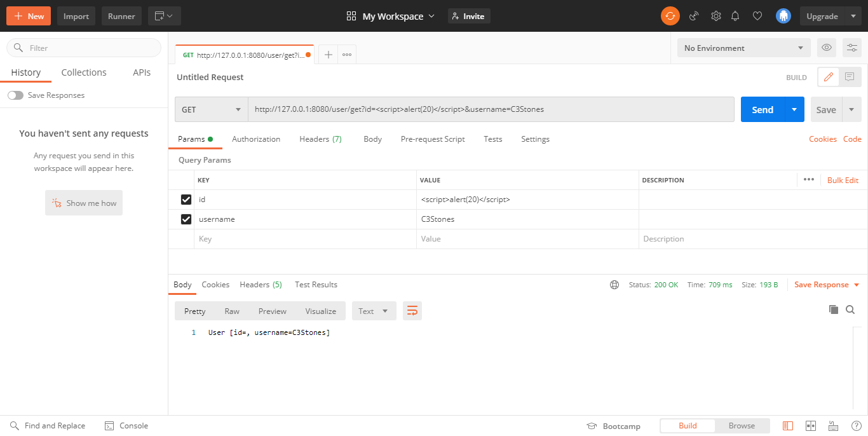The width and height of the screenshot is (868, 436).
Task: Uncheck the username query parameter
Action: click(186, 219)
